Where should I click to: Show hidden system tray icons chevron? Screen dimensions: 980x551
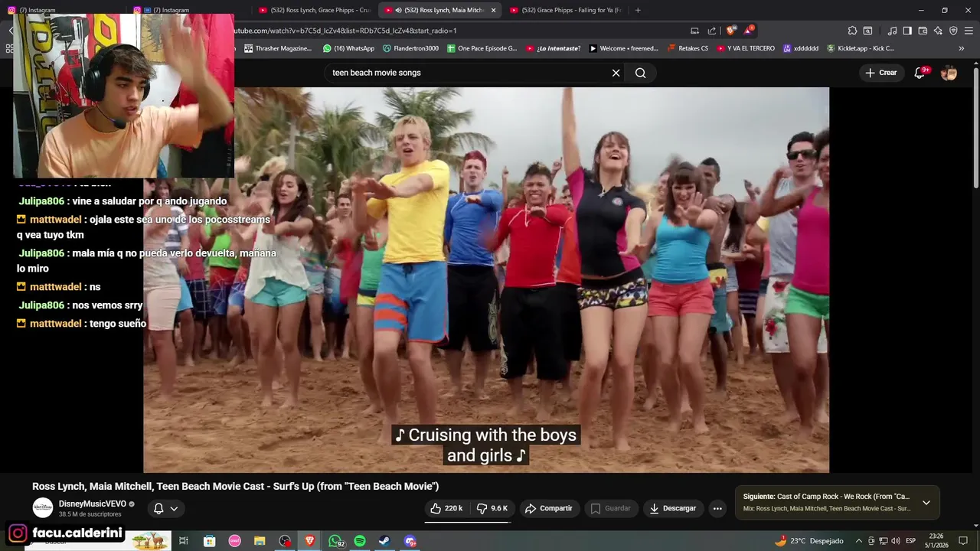(858, 541)
